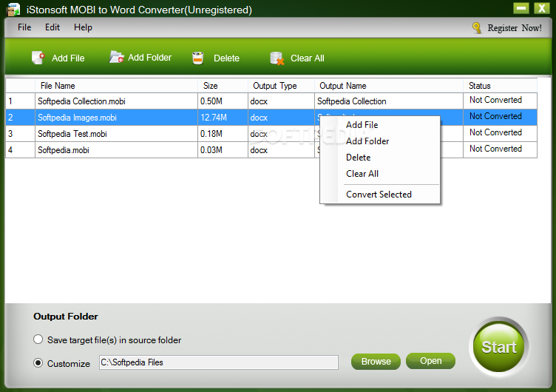Screen dimensions: 556x392
Task: Click the Output Name column header
Action: tap(389, 86)
